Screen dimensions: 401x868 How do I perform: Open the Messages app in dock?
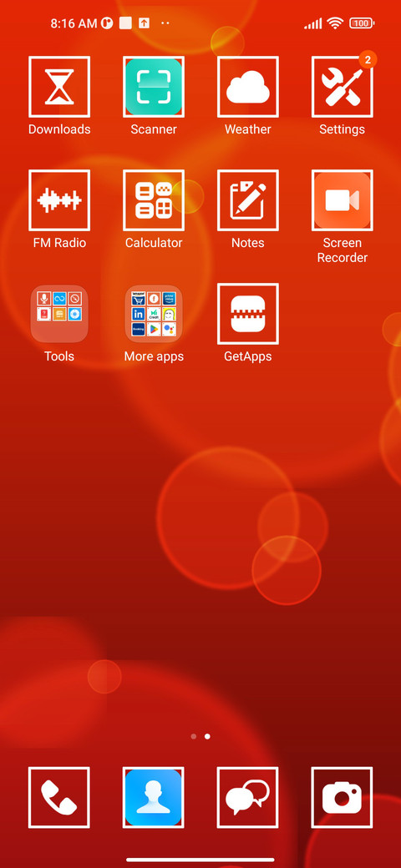[x=247, y=798]
